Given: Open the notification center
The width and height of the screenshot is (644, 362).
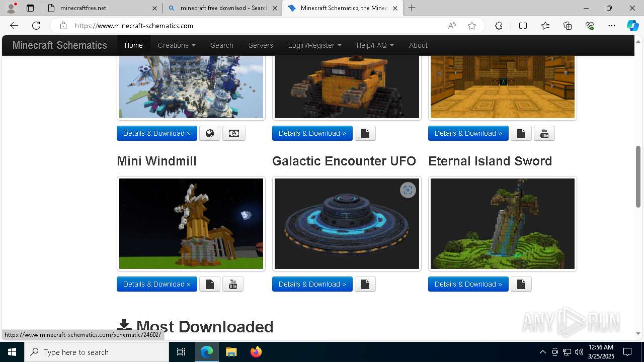Looking at the screenshot, I should (x=627, y=352).
